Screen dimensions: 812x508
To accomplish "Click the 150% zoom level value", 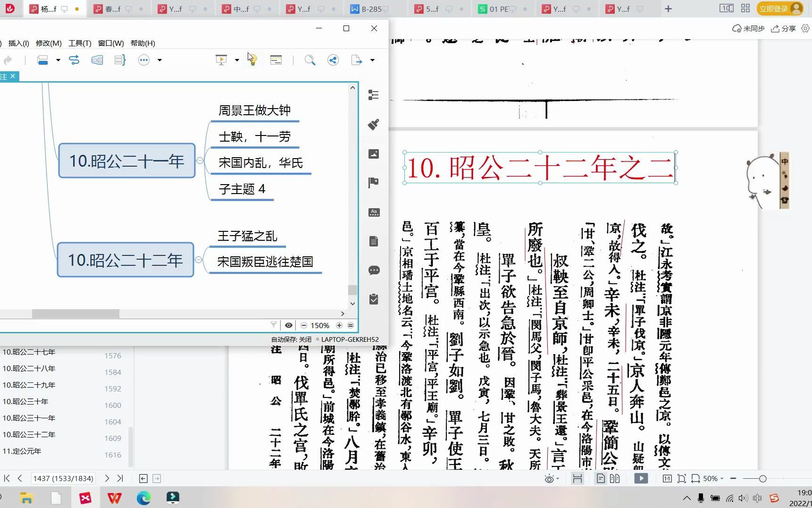I will click(320, 325).
